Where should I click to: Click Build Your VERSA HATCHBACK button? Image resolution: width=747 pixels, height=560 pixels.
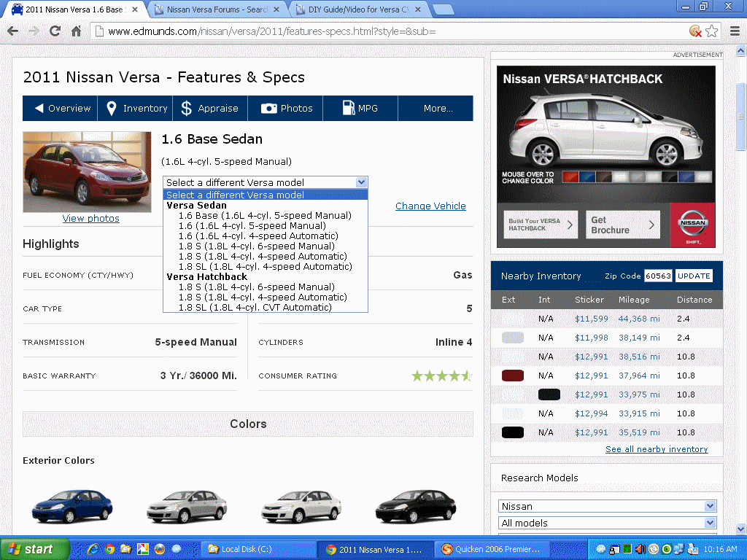[541, 225]
